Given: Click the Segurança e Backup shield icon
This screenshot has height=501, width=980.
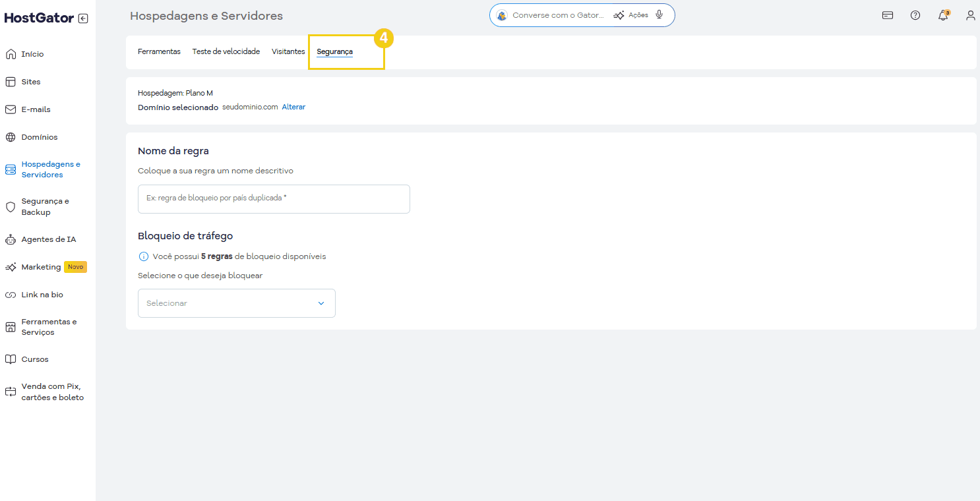Looking at the screenshot, I should click(10, 206).
